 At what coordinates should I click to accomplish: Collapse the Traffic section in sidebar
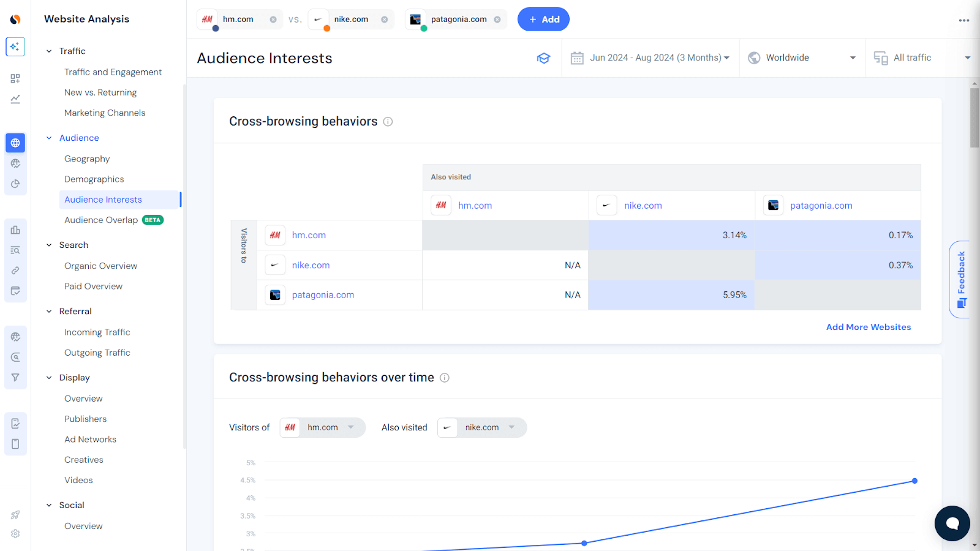49,51
